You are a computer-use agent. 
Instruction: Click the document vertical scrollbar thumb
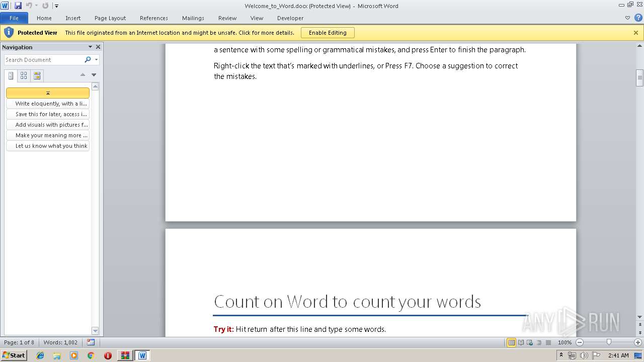(639, 78)
